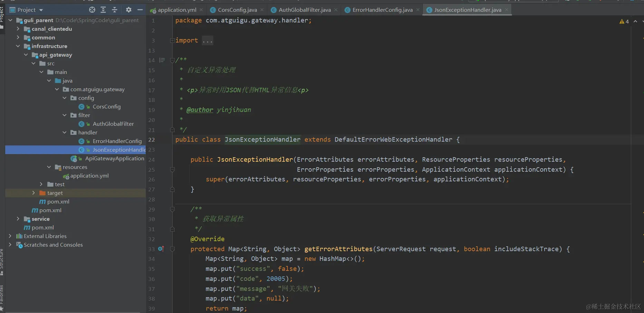
Task: Open Project panel gear options
Action: point(129,10)
